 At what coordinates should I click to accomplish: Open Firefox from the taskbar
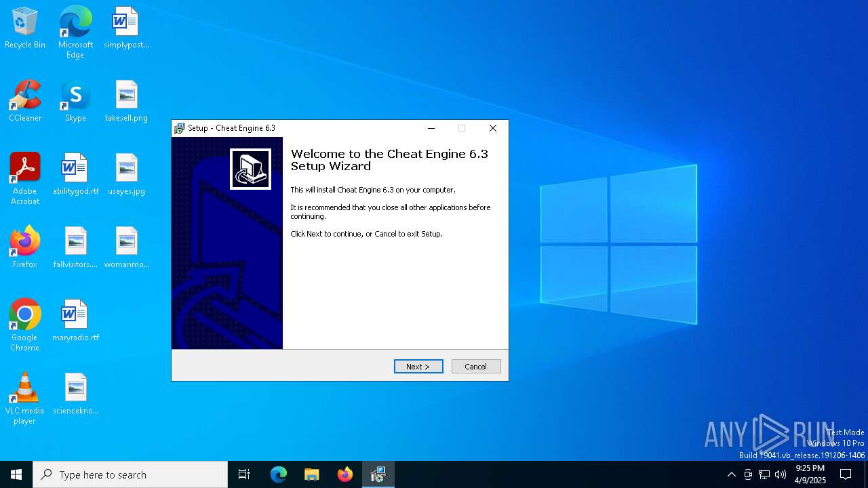pyautogui.click(x=345, y=474)
